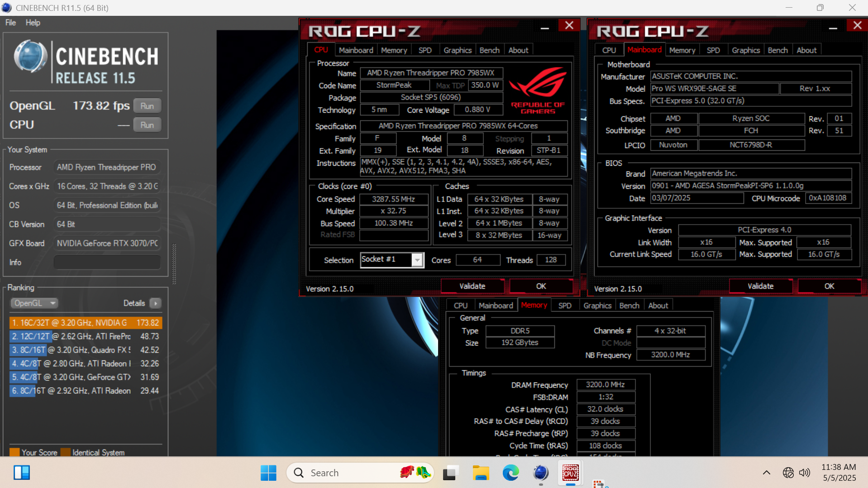Screen dimensions: 868x488
Task: Select Bench tab in Memory CPU-Z window
Action: tap(629, 306)
